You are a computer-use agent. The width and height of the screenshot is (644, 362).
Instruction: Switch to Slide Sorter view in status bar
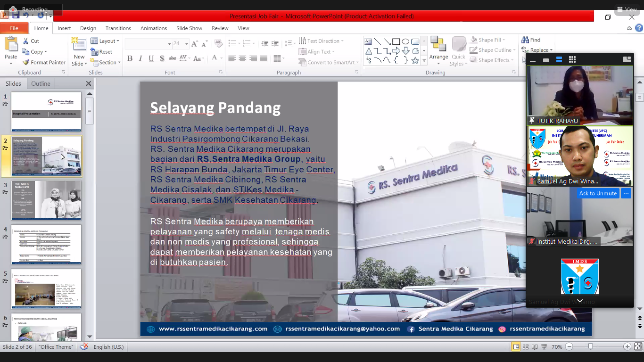tap(525, 347)
